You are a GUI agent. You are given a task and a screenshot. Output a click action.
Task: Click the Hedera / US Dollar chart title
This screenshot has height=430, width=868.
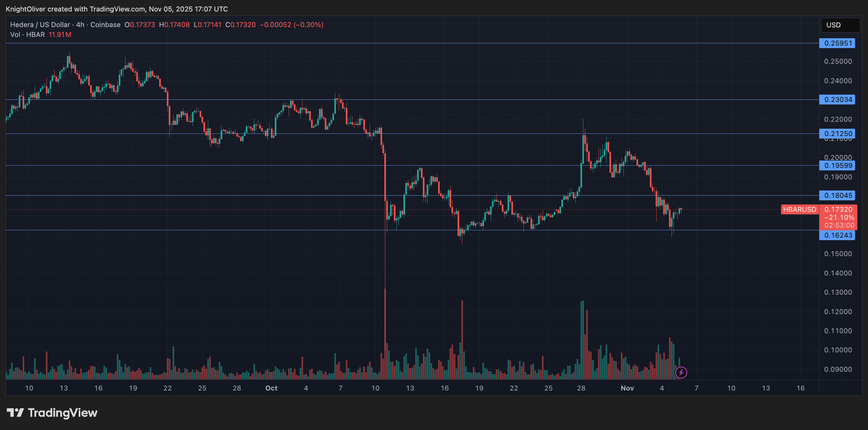[40, 25]
